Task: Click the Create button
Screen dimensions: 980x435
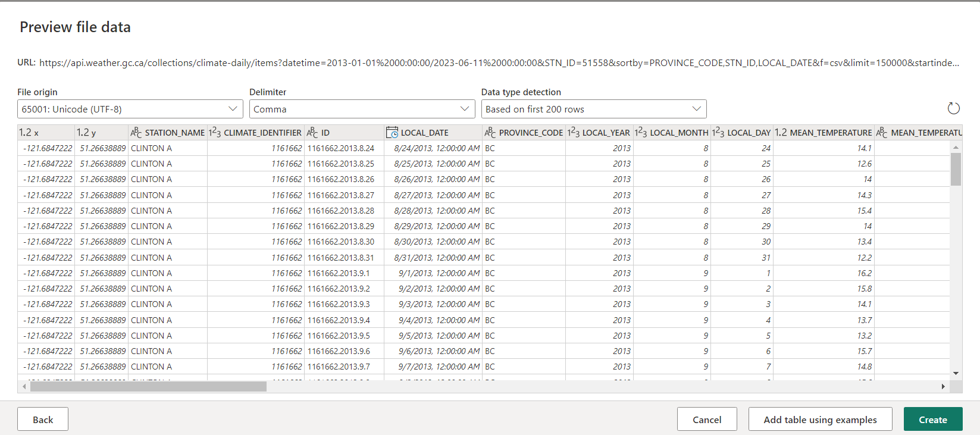Action: (932, 420)
